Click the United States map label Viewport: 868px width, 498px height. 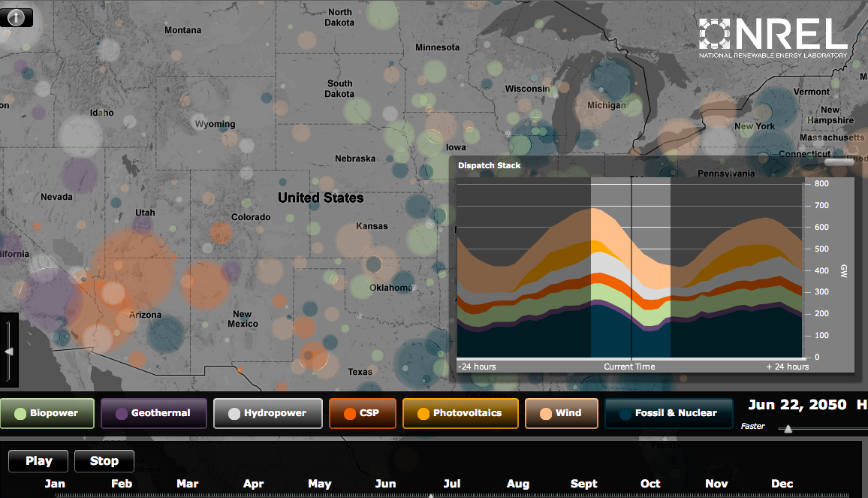(321, 198)
